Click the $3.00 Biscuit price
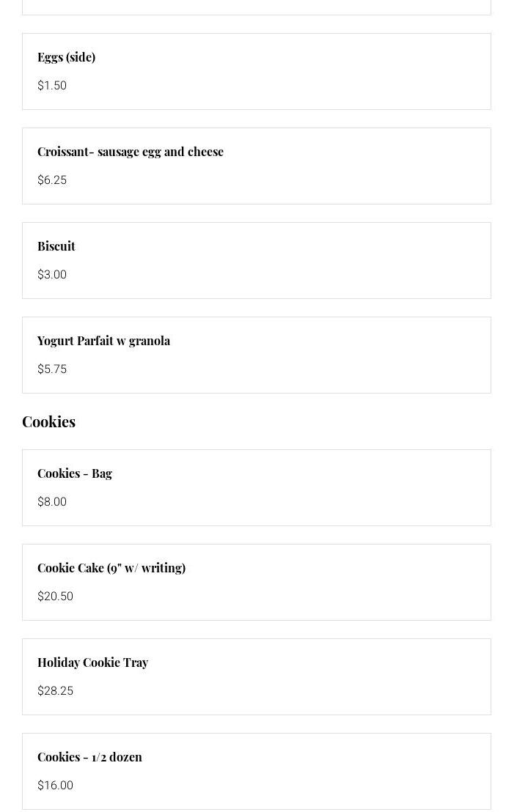This screenshot has width=517, height=812. coord(52,275)
